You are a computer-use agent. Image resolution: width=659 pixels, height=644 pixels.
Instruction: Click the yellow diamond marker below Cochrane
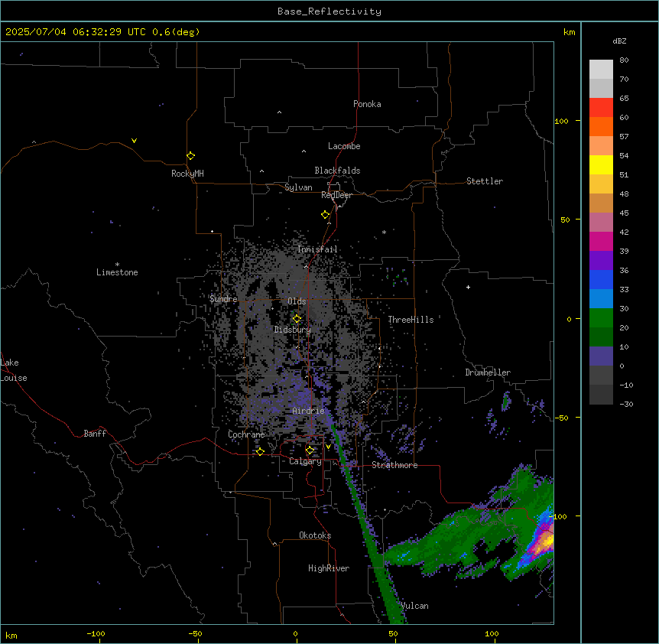pyautogui.click(x=260, y=451)
